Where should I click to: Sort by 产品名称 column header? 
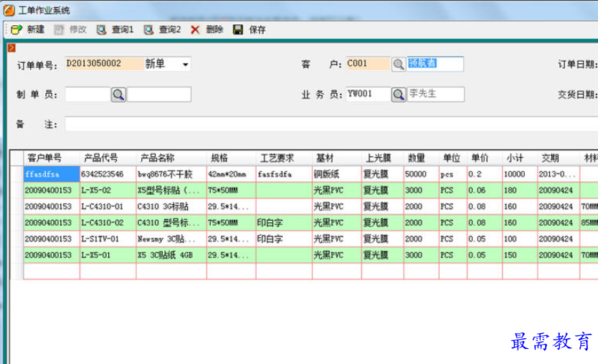coord(171,158)
